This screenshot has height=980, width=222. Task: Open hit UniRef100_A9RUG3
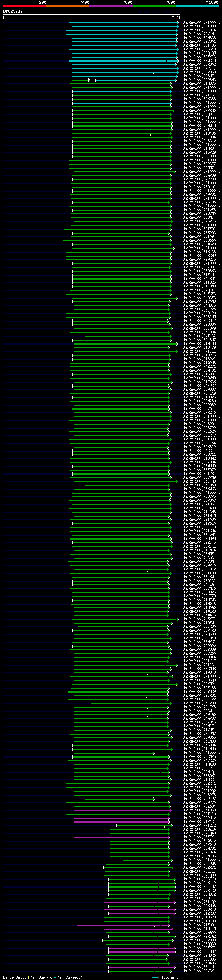point(199,72)
